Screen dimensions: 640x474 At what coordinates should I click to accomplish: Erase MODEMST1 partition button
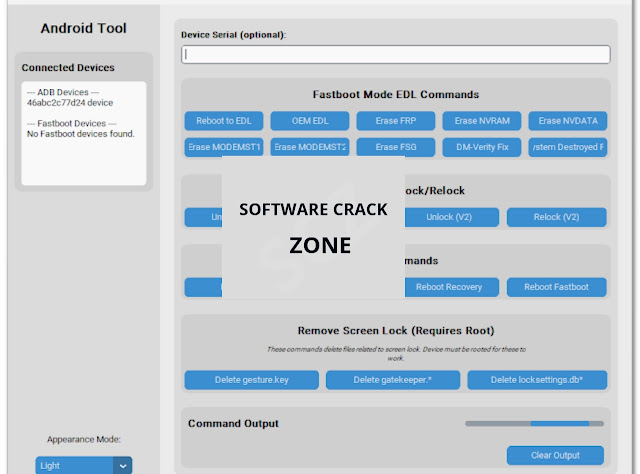(x=224, y=147)
